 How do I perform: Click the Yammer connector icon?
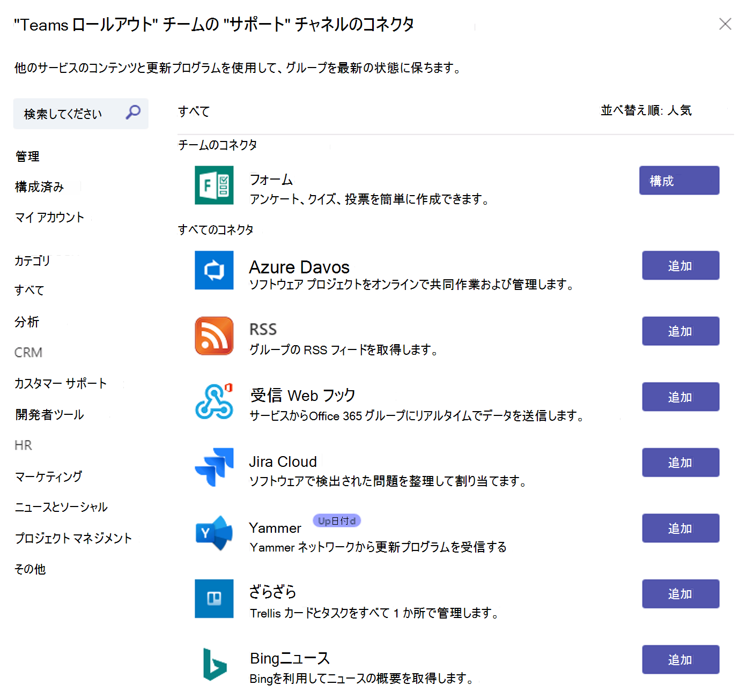214,533
